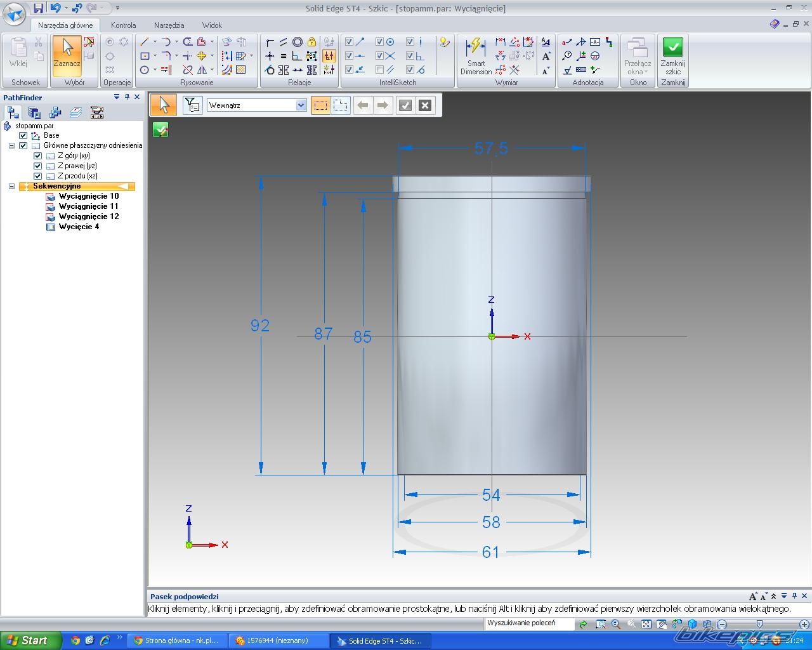The width and height of the screenshot is (812, 650).
Task: Toggle the Z przodu (xz) plane checkbox
Action: tap(37, 176)
